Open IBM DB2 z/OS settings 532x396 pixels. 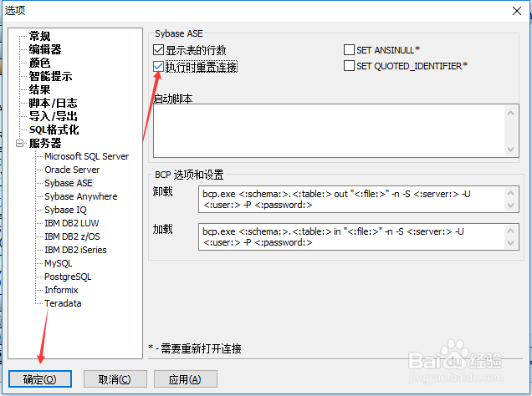[72, 236]
